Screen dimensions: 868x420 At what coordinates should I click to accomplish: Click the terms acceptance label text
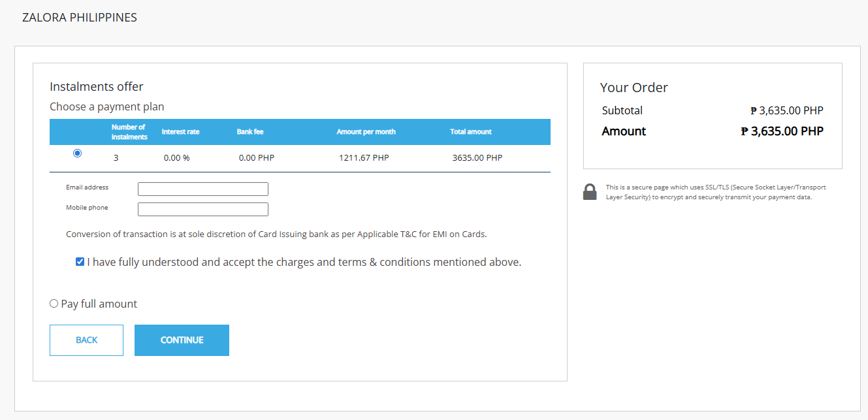point(304,263)
